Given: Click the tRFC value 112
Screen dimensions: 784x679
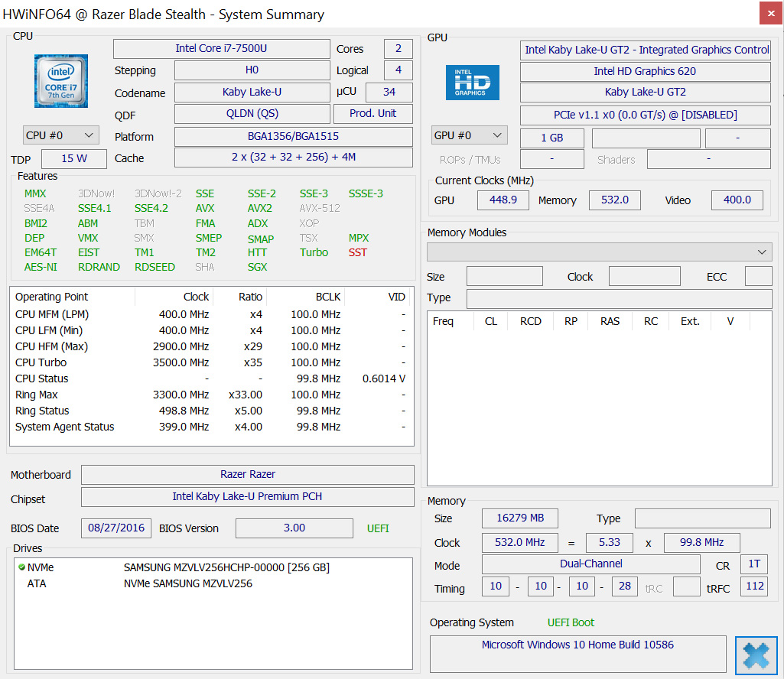Looking at the screenshot, I should pos(754,586).
